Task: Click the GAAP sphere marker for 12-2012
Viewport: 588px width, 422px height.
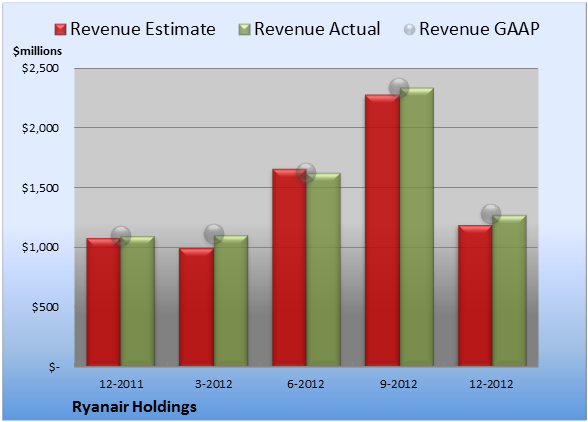Action: click(491, 214)
